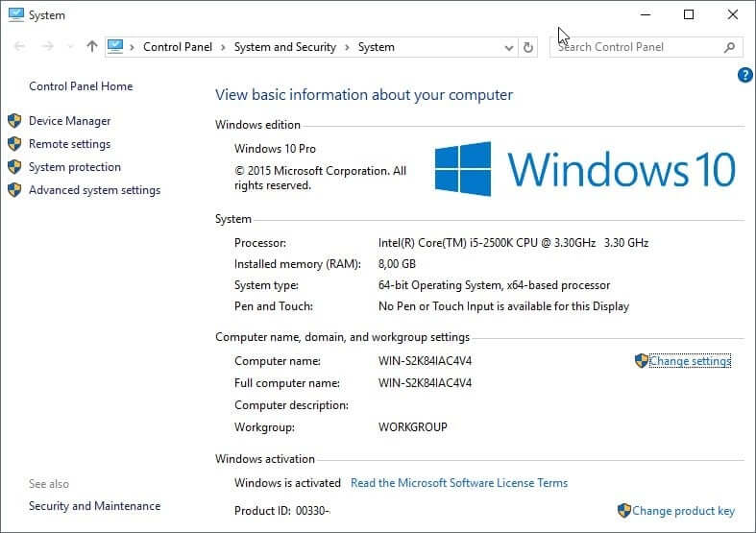The height and width of the screenshot is (533, 756).
Task: Minimize the System window
Action: pos(646,15)
